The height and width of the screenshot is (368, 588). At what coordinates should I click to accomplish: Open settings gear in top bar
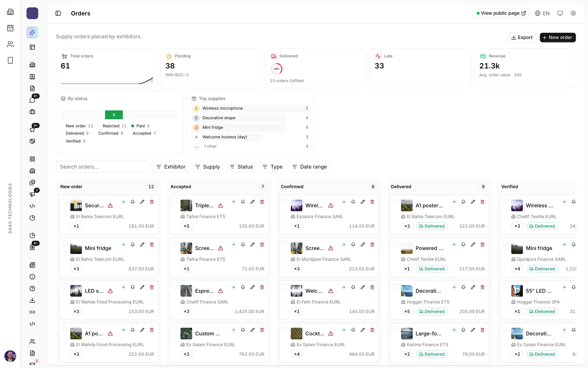573,13
